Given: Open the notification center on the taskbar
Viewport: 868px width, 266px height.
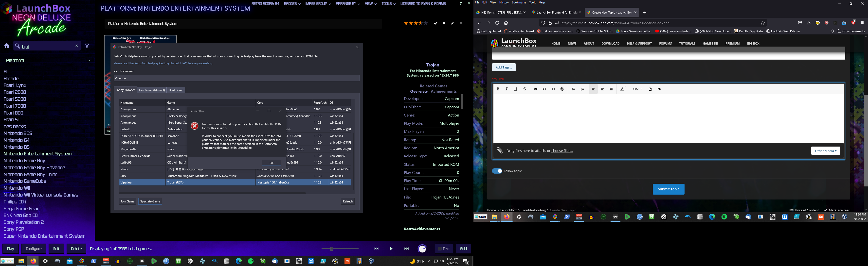Looking at the screenshot, I should coord(466,261).
